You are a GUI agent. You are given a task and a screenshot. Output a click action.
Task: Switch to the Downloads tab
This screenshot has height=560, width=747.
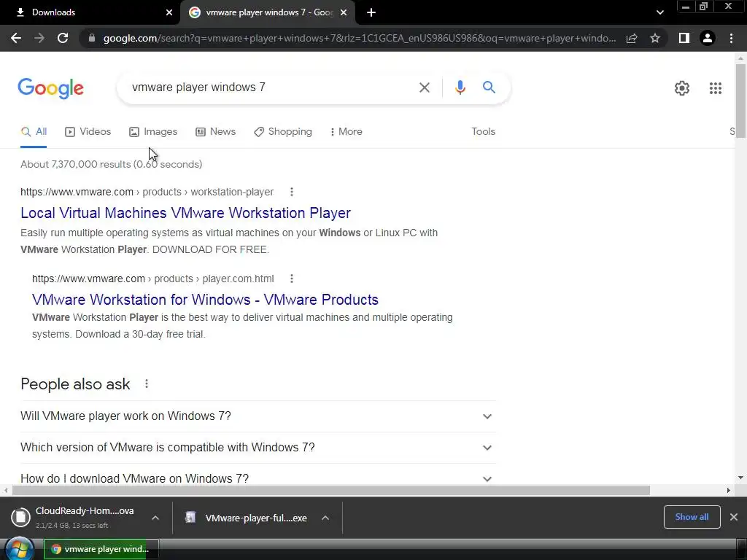point(90,12)
